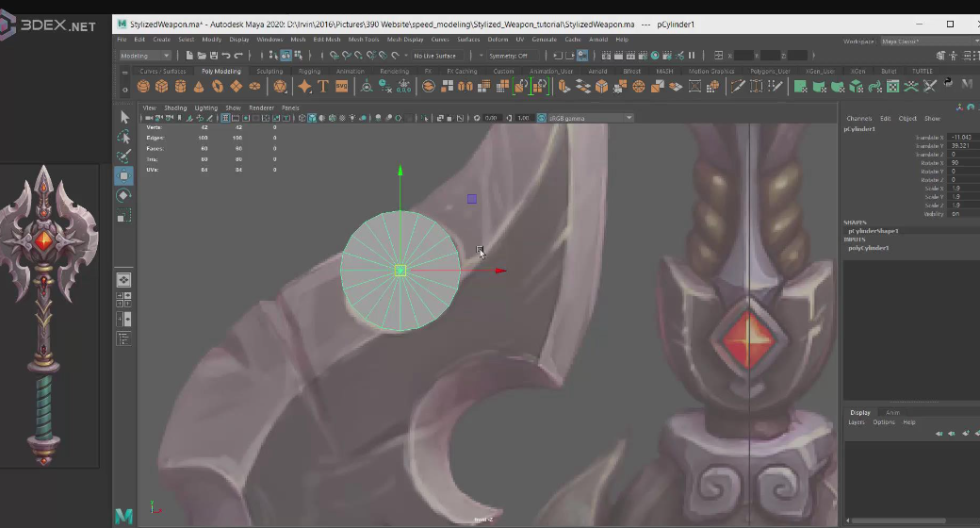This screenshot has width=980, height=528.
Task: Click the polyCylinder1 input node
Action: click(x=868, y=248)
